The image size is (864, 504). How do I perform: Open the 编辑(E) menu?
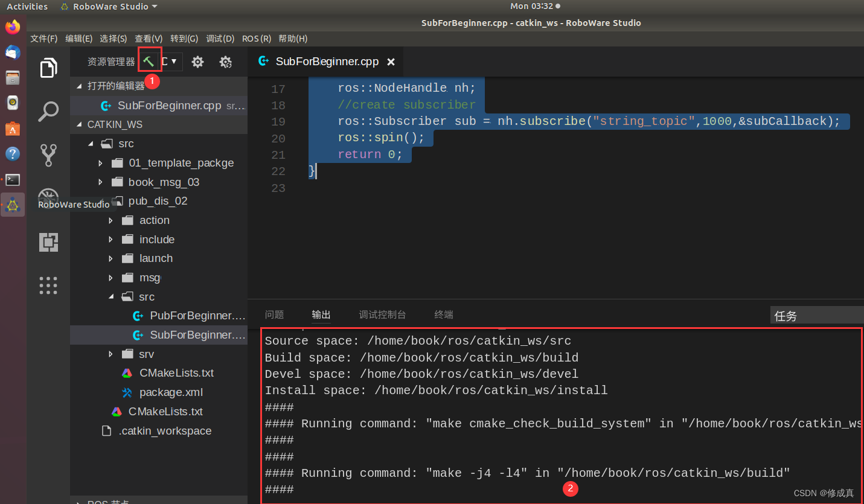click(79, 39)
